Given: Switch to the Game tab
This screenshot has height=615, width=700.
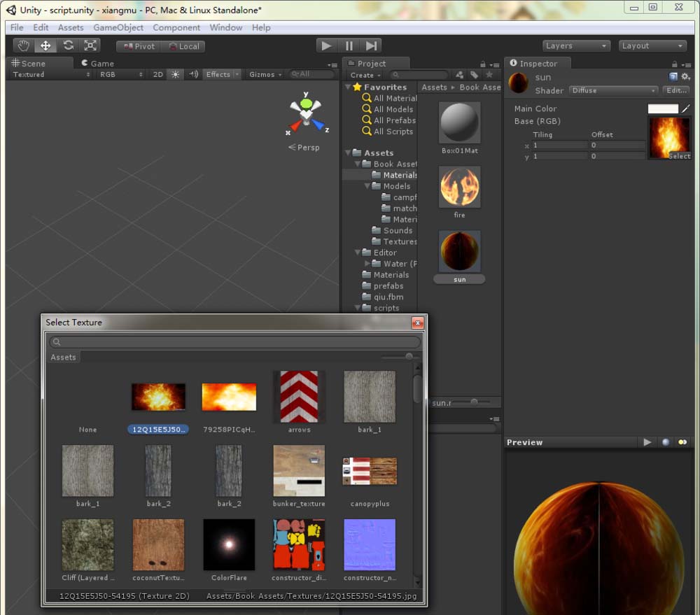Looking at the screenshot, I should point(98,64).
